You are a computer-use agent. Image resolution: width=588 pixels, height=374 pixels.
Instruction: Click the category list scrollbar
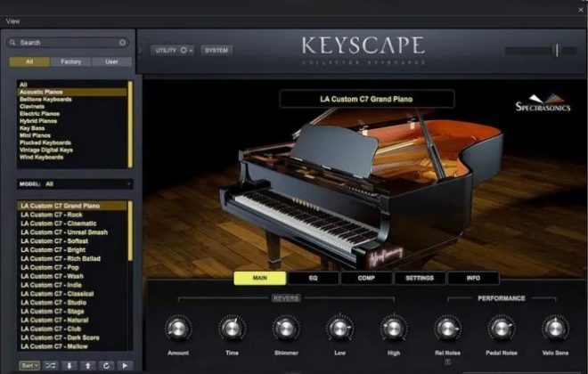[130, 125]
